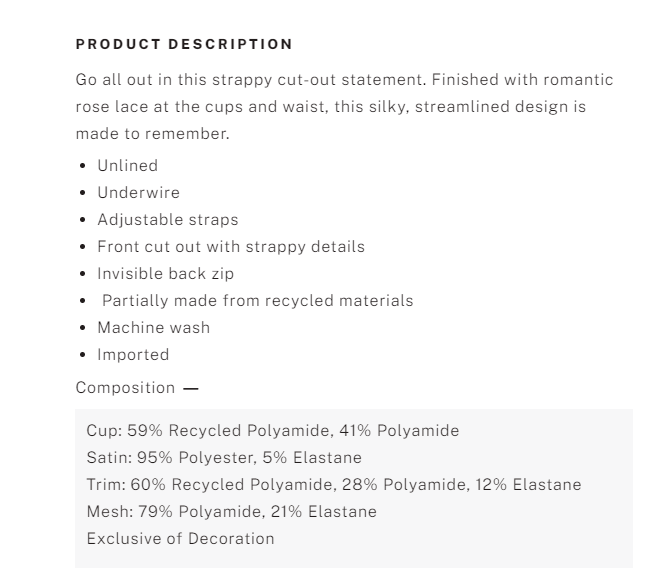Click the Mesh composition line

coord(231,512)
